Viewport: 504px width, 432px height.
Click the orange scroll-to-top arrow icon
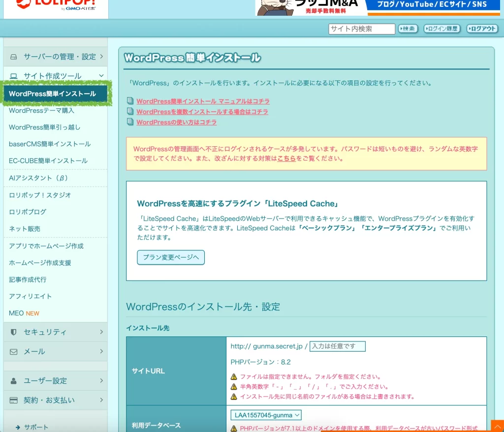(497, 426)
